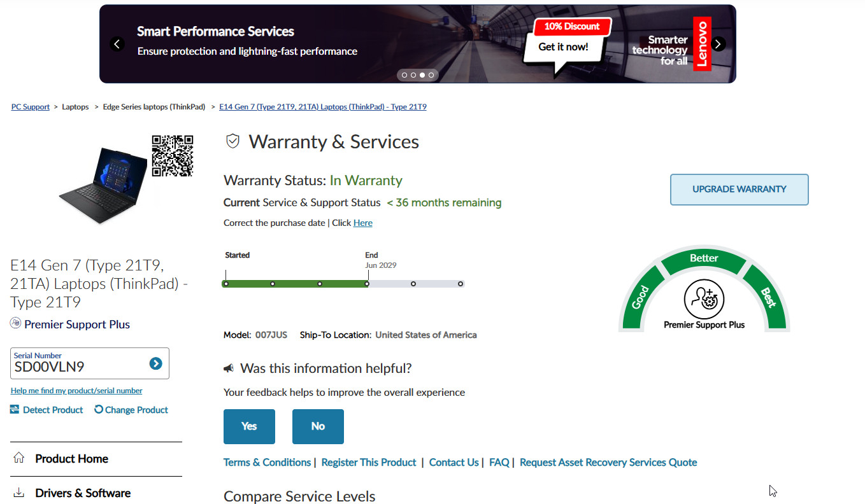Viewport: 865px width, 504px height.
Task: Open the Terms & Conditions link
Action: [267, 463]
